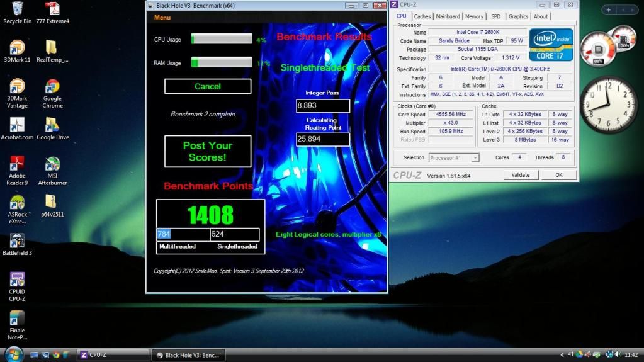The width and height of the screenshot is (644, 362).
Task: Click the 1408 benchmark points total
Action: (210, 215)
